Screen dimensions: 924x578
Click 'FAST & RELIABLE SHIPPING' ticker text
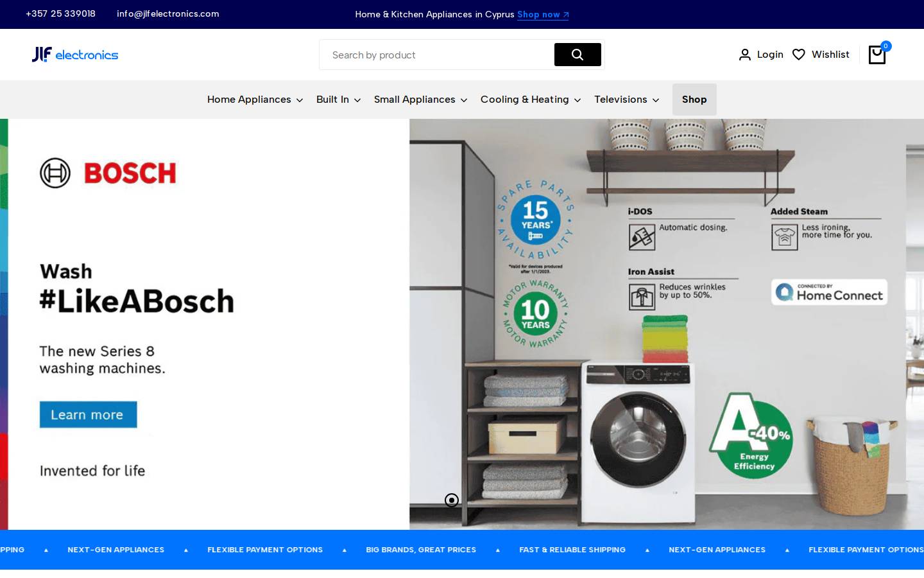(572, 550)
